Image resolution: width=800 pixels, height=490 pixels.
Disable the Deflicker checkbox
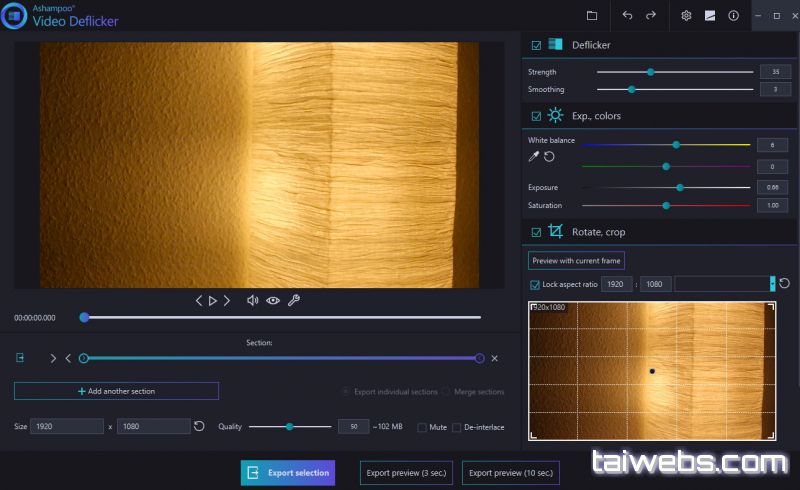[x=537, y=45]
